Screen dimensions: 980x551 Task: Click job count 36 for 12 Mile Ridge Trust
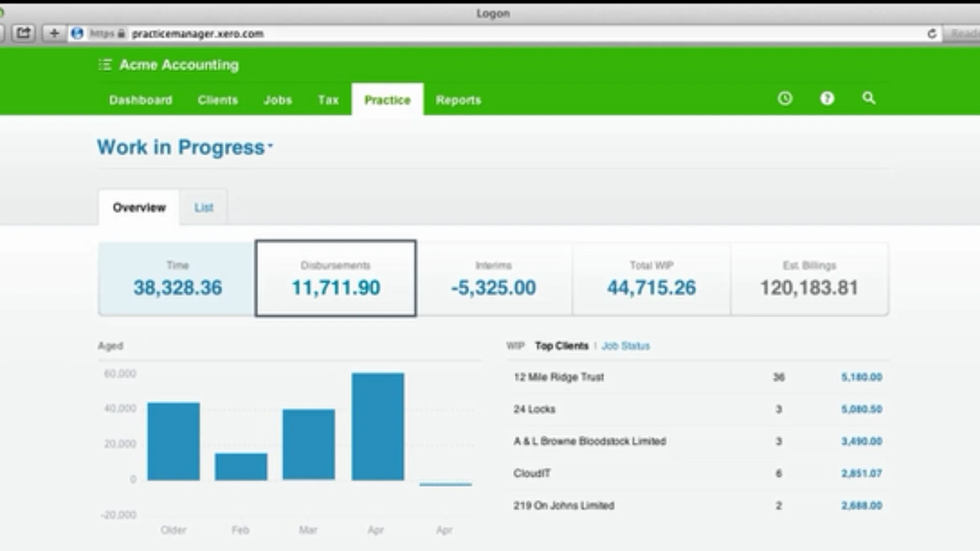[779, 377]
